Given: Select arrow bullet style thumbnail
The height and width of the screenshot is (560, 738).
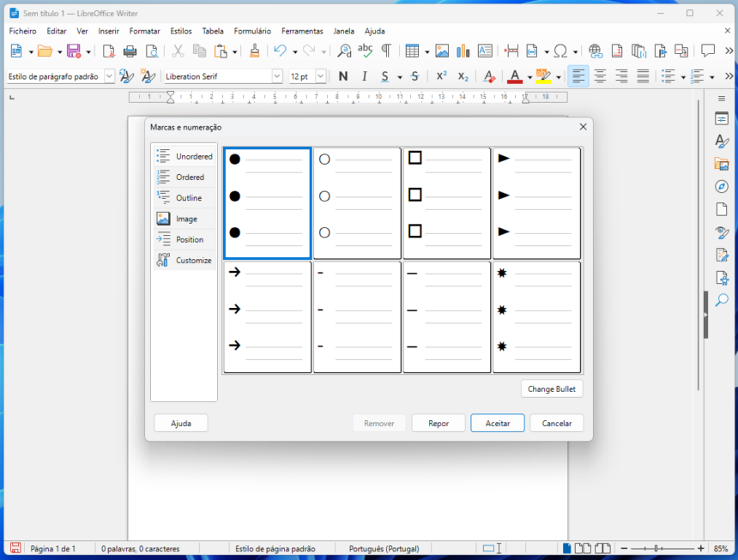Looking at the screenshot, I should pyautogui.click(x=268, y=317).
